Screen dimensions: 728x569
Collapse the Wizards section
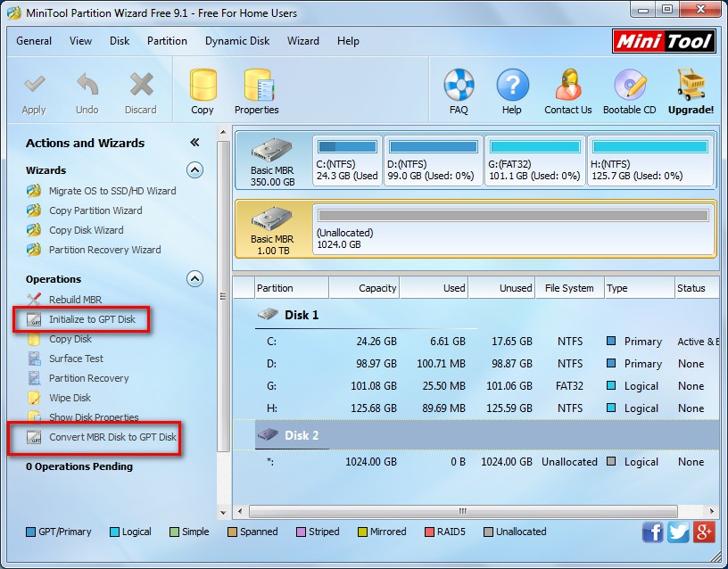195,170
